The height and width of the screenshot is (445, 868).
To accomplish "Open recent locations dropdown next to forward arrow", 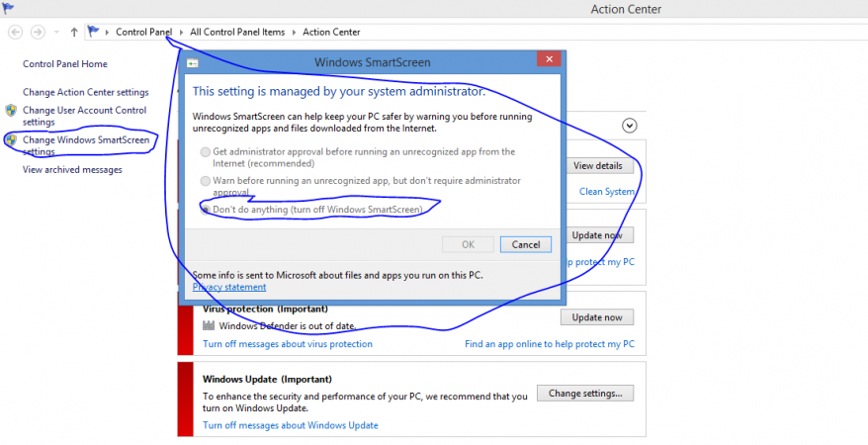I will [56, 32].
